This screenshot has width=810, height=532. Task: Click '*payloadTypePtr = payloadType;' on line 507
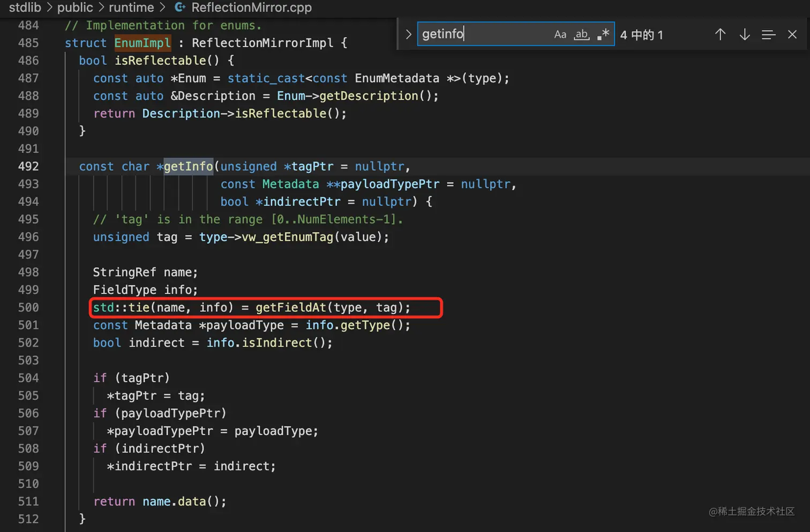(213, 431)
